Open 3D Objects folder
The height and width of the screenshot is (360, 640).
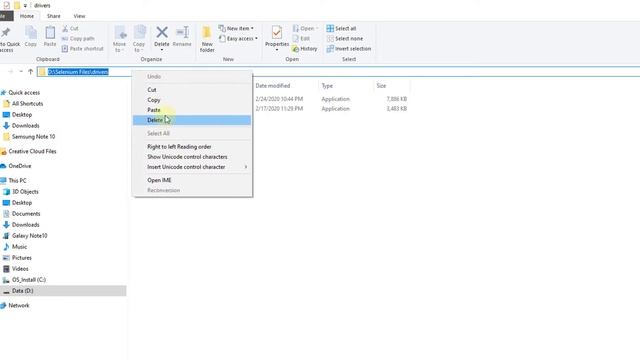pos(25,191)
